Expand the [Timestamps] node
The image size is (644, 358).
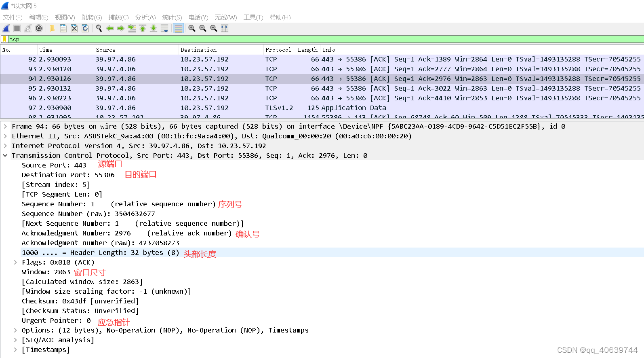[15, 350]
